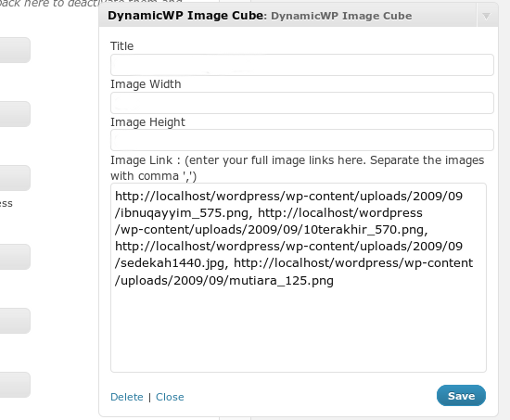The width and height of the screenshot is (510, 420).
Task: Place cursor on 10terakhir_570.png filename
Action: (x=364, y=230)
